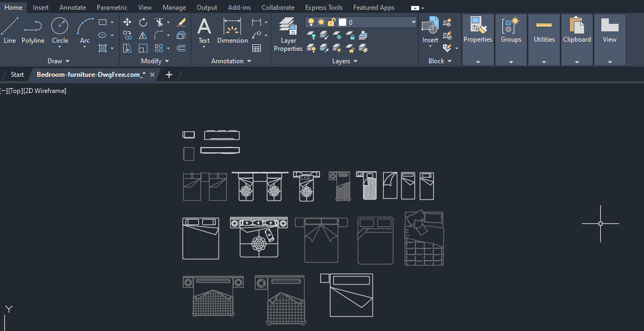Click the Rectangle draw tool icon
Screen dimensions: 644x331
[x=103, y=22]
